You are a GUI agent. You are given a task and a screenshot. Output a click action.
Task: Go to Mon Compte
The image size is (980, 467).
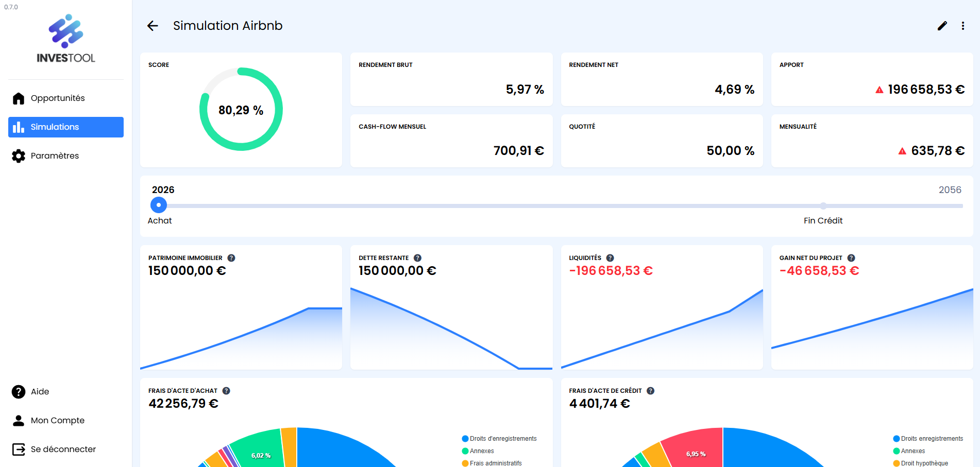[x=57, y=421]
